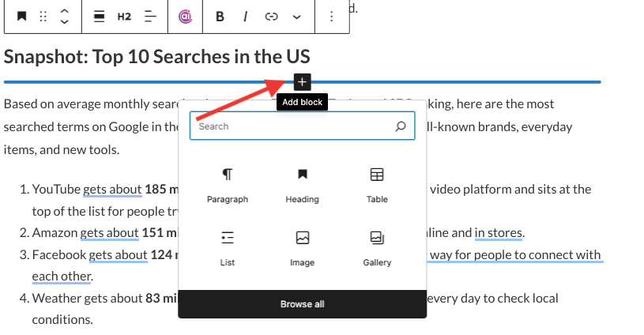644x335 pixels.
Task: Click the drag handle dots icon in toolbar
Action: point(43,17)
